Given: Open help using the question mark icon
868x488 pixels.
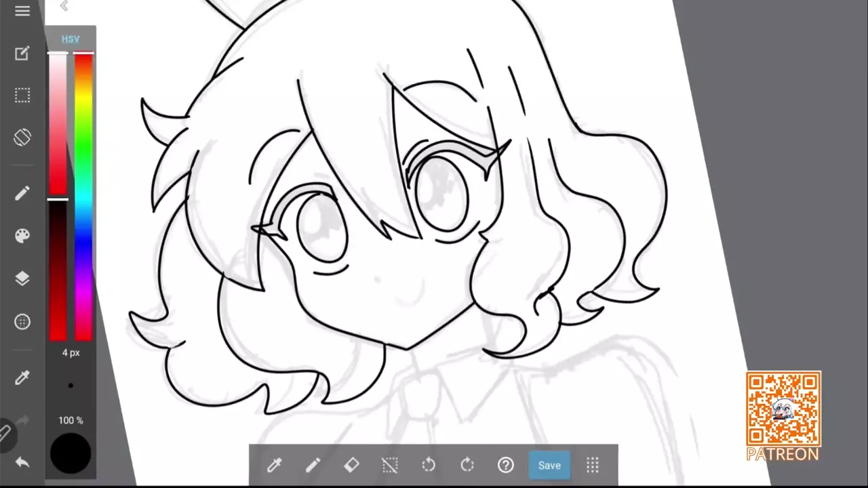Looking at the screenshot, I should point(506,465).
